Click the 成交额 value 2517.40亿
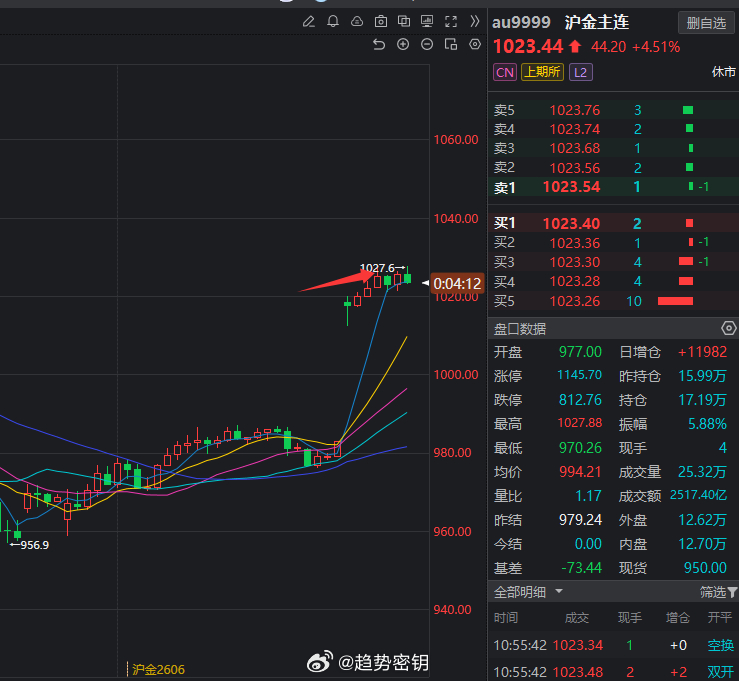This screenshot has height=681, width=739. (698, 495)
